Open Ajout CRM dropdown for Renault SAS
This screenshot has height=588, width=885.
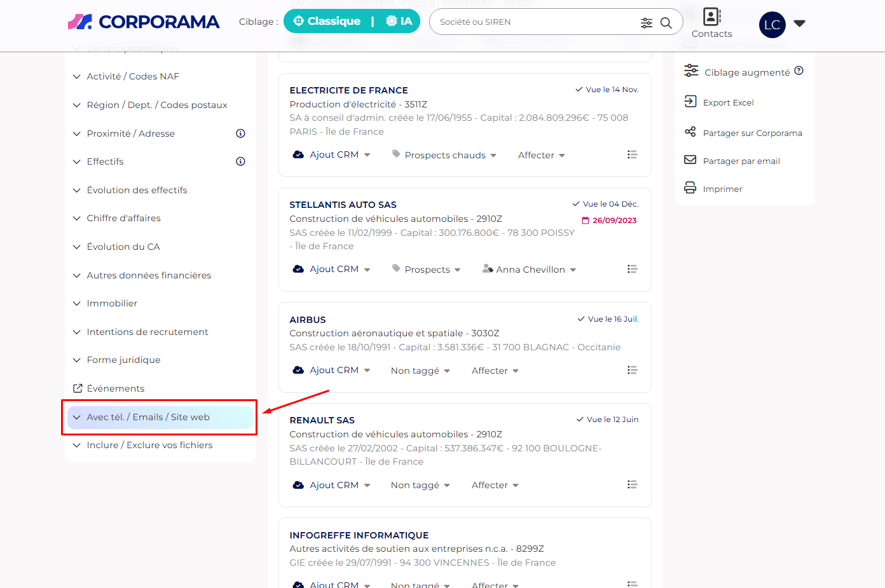[x=331, y=485]
